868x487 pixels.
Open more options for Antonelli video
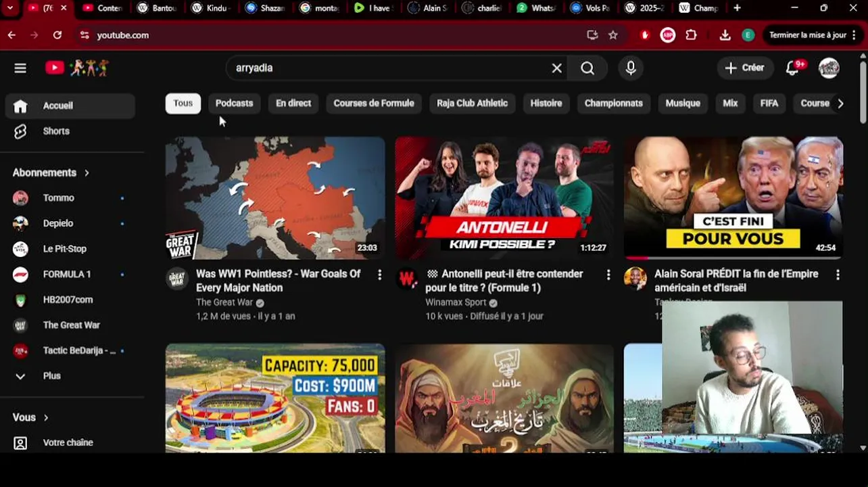[608, 275]
